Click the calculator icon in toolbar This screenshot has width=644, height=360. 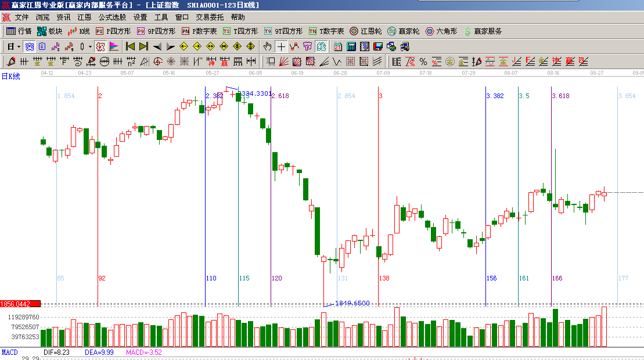pyautogui.click(x=351, y=46)
